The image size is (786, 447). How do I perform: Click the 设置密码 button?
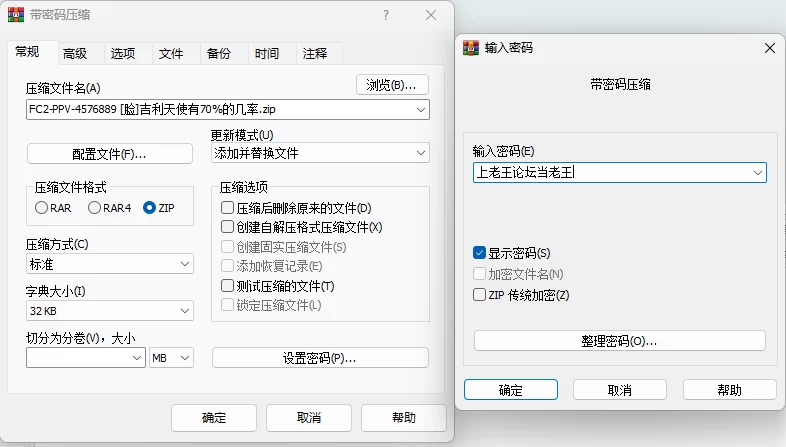pos(320,358)
